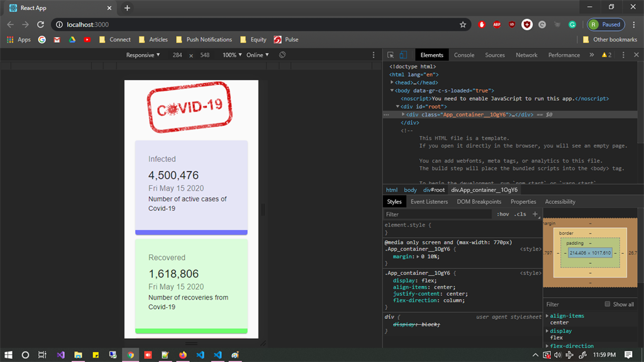Screen dimensions: 644x362
Task: Open the Event Listeners tab
Action: [429, 201]
